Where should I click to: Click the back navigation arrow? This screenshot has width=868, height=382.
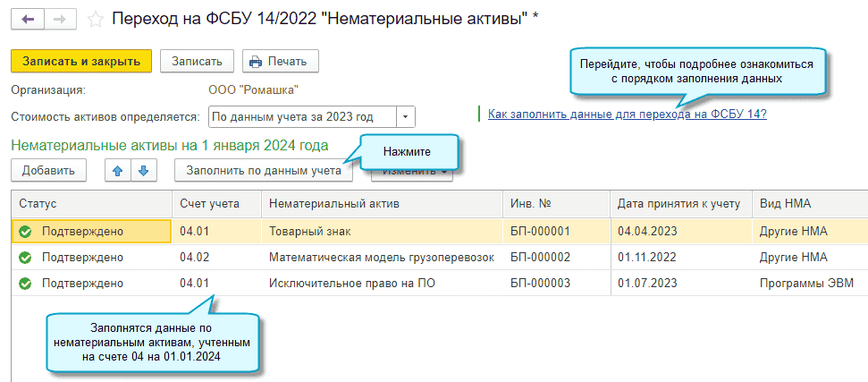29,18
